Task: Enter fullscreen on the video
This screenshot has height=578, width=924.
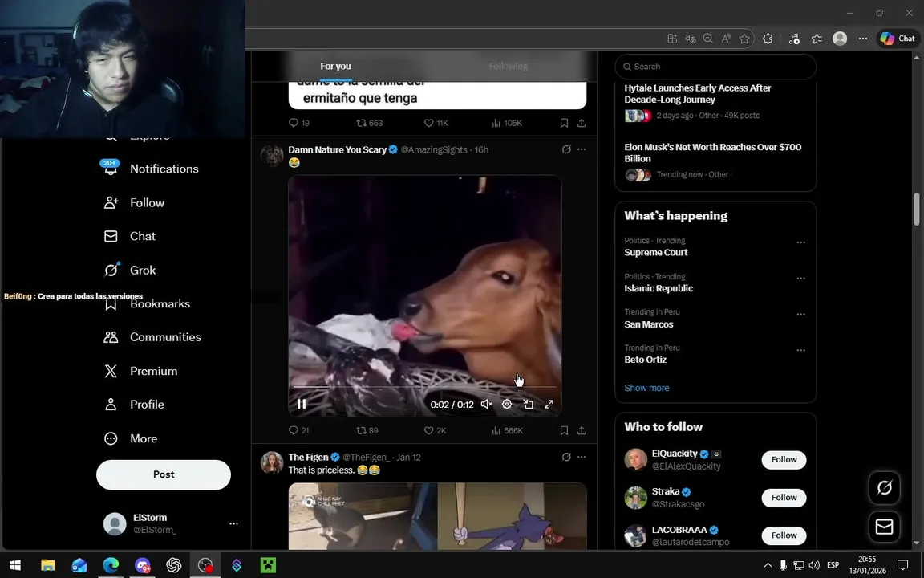Action: pyautogui.click(x=549, y=404)
